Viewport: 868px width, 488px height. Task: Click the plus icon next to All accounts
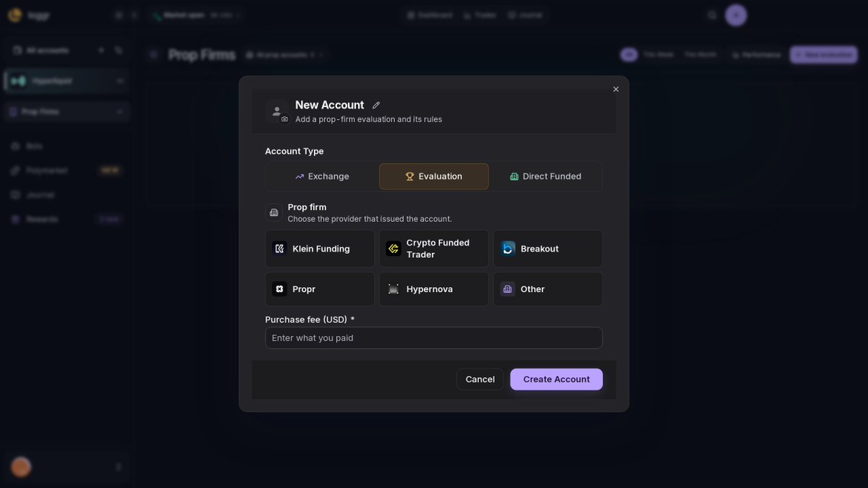101,50
